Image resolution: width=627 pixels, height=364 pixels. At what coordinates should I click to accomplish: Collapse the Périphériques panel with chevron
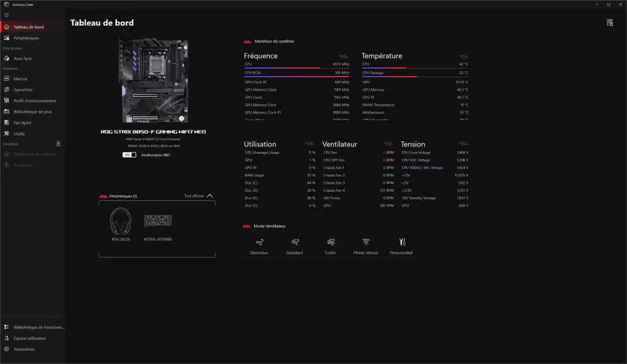pos(210,196)
